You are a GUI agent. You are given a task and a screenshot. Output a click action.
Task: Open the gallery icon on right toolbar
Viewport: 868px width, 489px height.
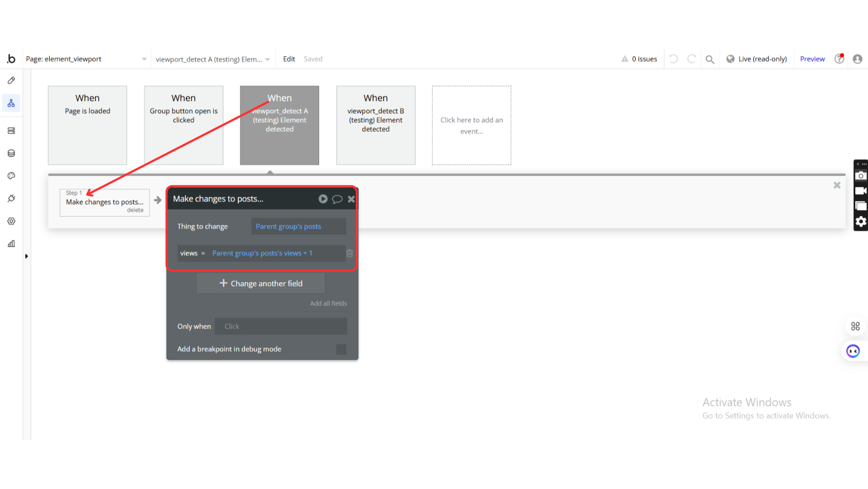coord(861,206)
